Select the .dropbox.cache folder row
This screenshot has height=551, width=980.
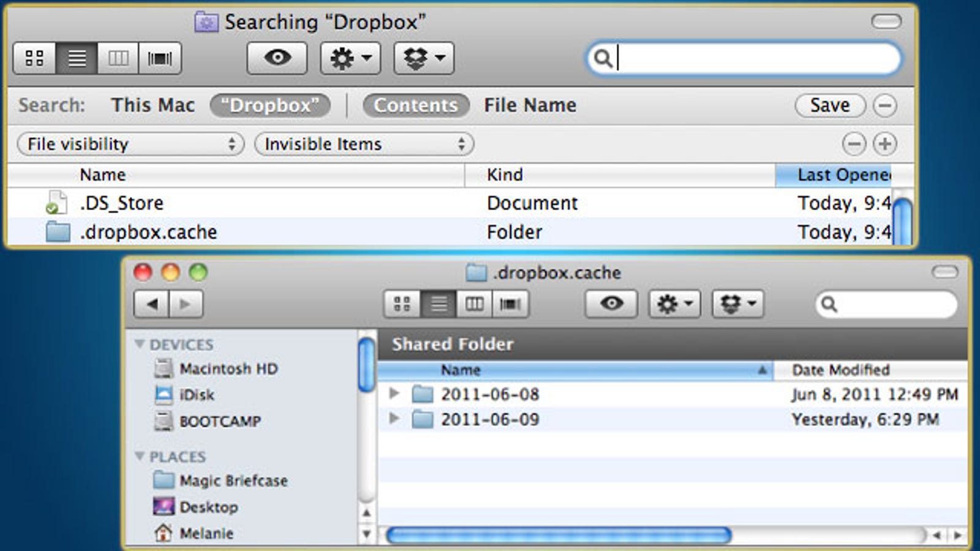tap(450, 232)
